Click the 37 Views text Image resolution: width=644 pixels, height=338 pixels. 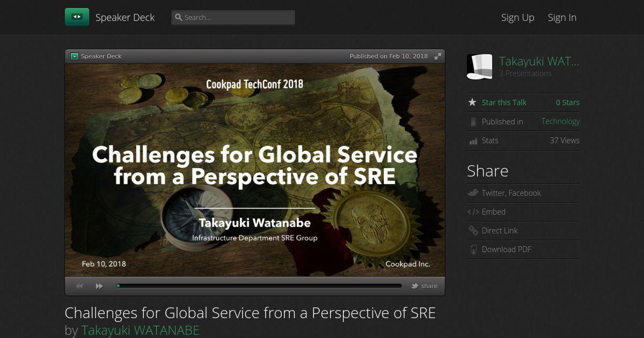(x=565, y=141)
